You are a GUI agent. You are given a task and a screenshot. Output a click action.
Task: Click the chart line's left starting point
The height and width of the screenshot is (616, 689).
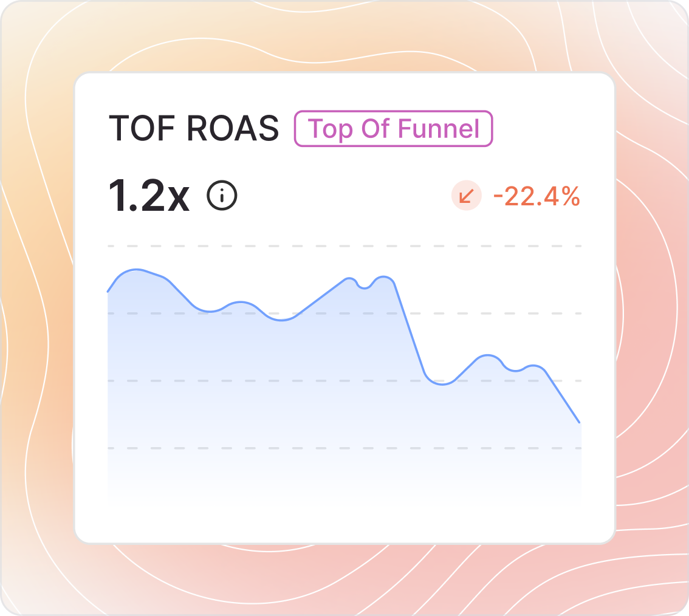pos(108,292)
